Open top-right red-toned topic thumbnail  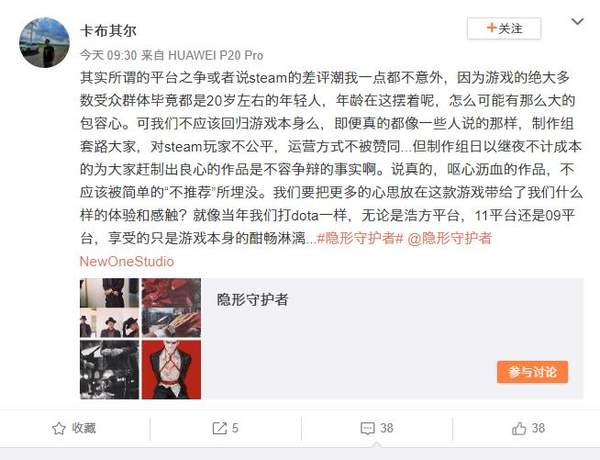[171, 308]
